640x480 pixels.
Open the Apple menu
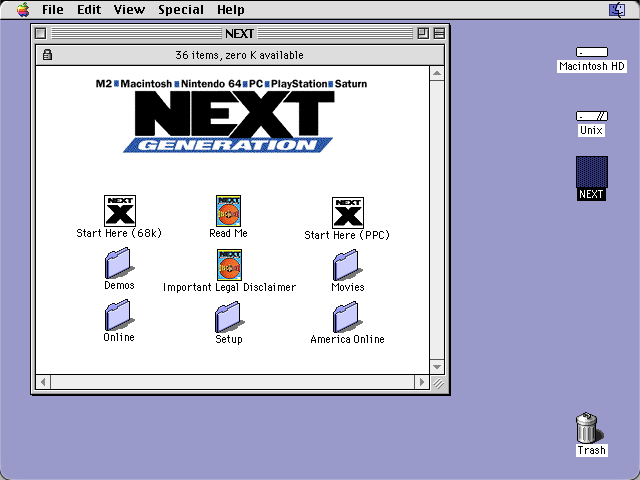coord(23,9)
